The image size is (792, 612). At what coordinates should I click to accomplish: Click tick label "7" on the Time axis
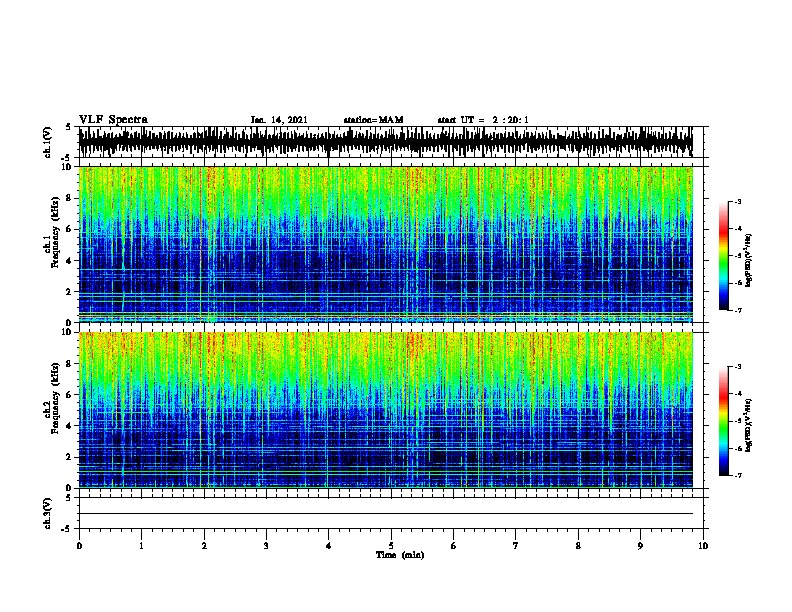516,546
